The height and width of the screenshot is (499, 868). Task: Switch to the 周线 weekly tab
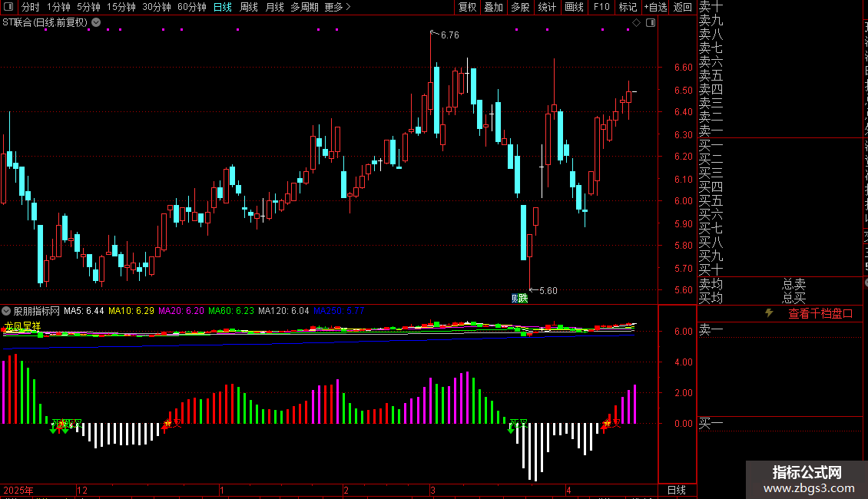point(249,7)
